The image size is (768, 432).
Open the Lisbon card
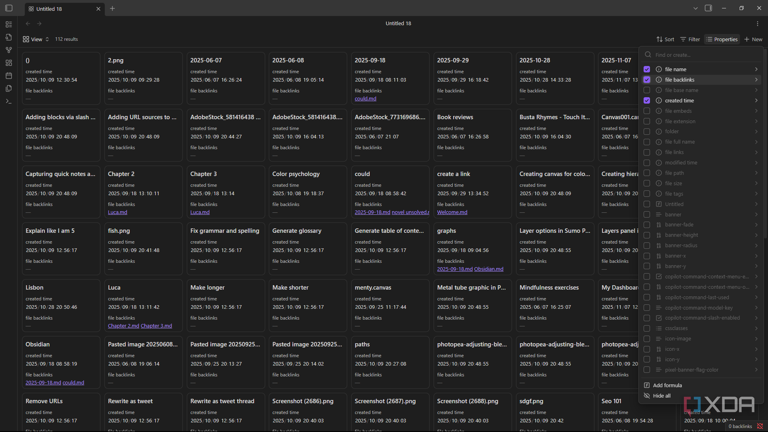tap(61, 306)
